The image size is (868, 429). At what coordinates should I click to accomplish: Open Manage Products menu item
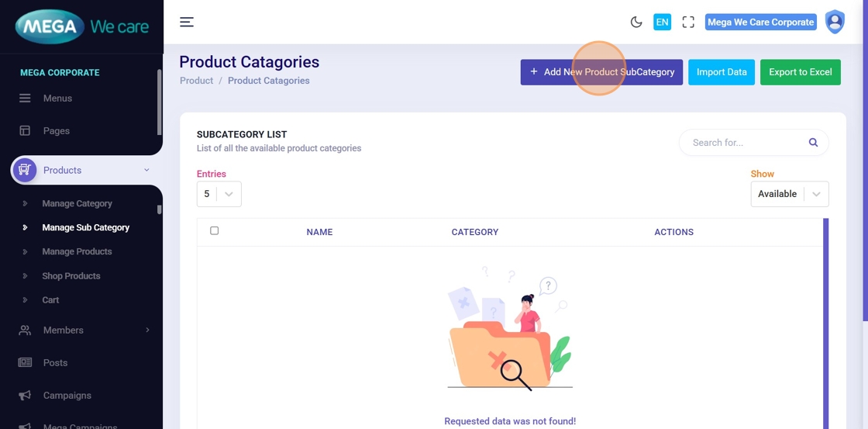point(77,252)
